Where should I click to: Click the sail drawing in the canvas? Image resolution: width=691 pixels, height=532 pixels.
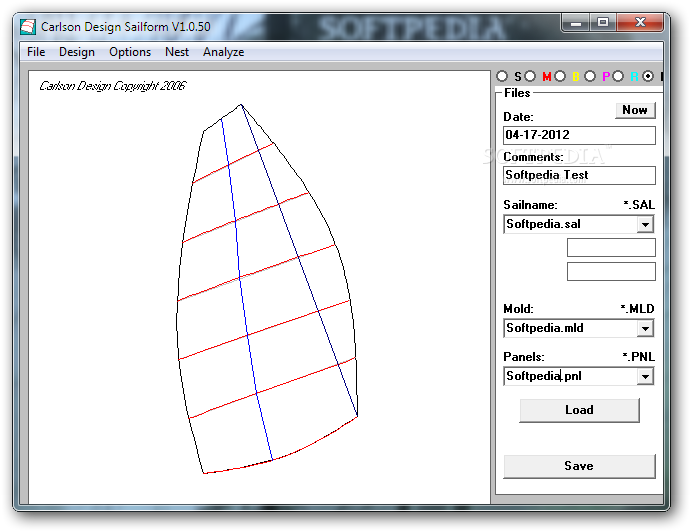(x=267, y=289)
